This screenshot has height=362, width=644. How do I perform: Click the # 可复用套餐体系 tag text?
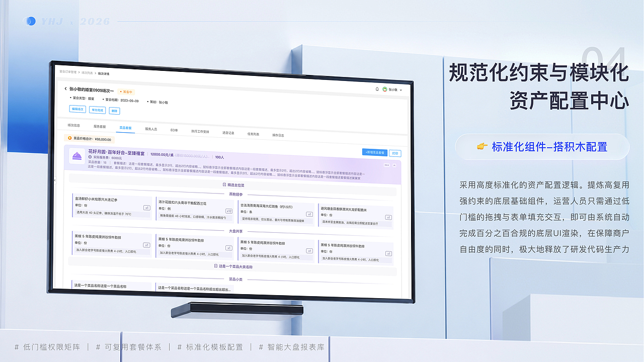pos(128,347)
